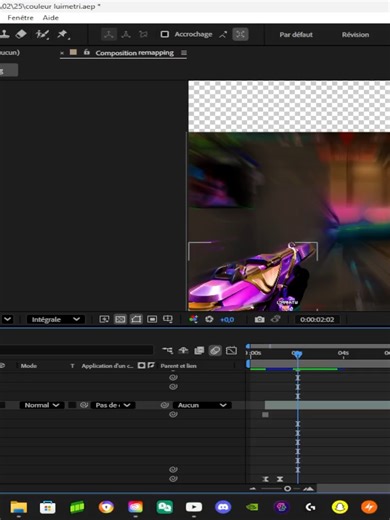Click Parent et lien column header

coord(178,366)
